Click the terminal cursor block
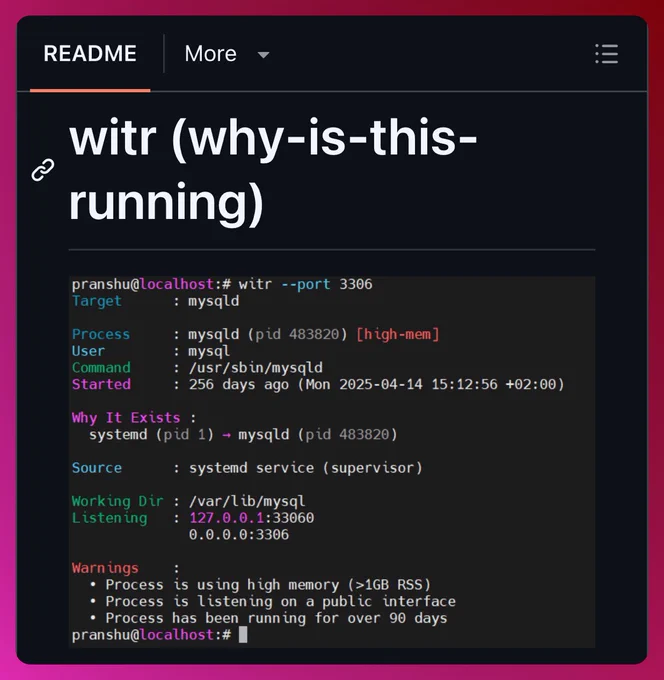 click(x=243, y=635)
